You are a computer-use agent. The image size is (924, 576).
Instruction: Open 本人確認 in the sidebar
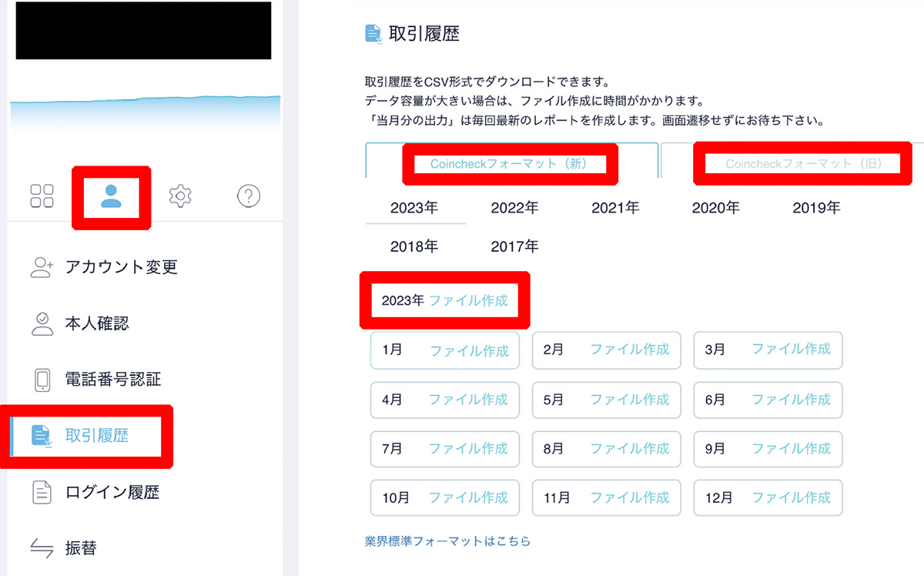97,323
